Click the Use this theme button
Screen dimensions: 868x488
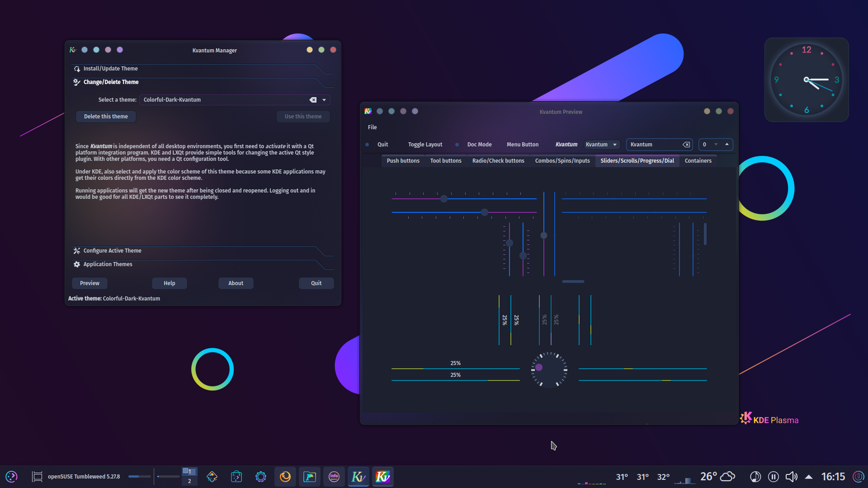[303, 117]
